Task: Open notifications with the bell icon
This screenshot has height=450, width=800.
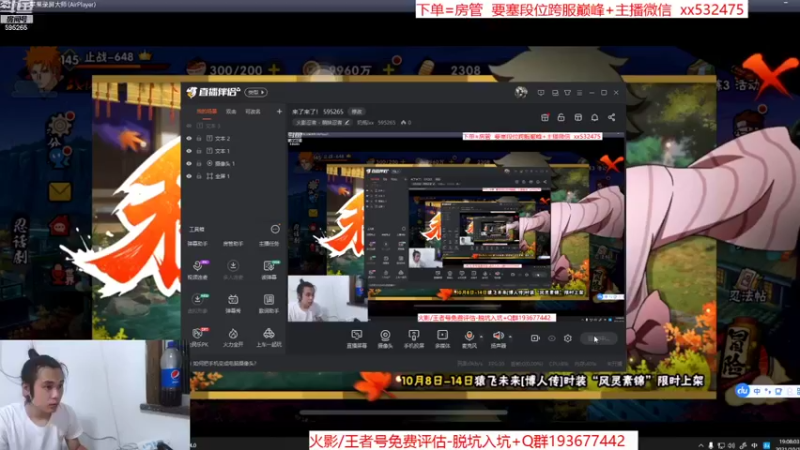Action: [x=594, y=117]
